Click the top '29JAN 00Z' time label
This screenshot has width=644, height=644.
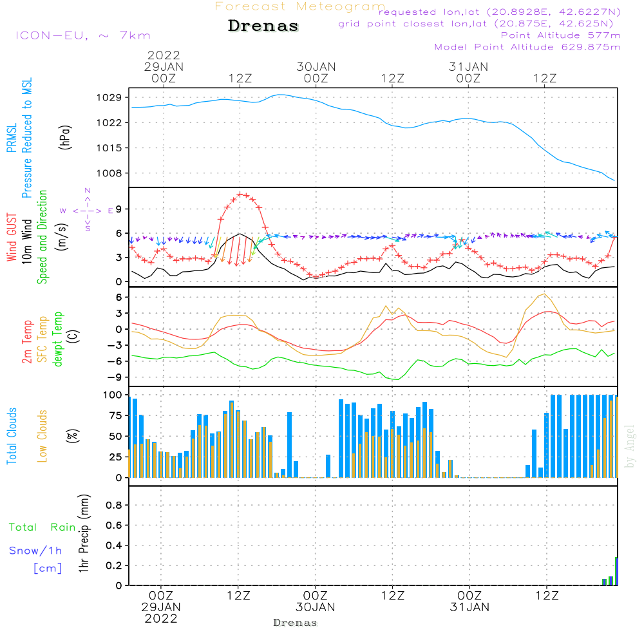(164, 72)
